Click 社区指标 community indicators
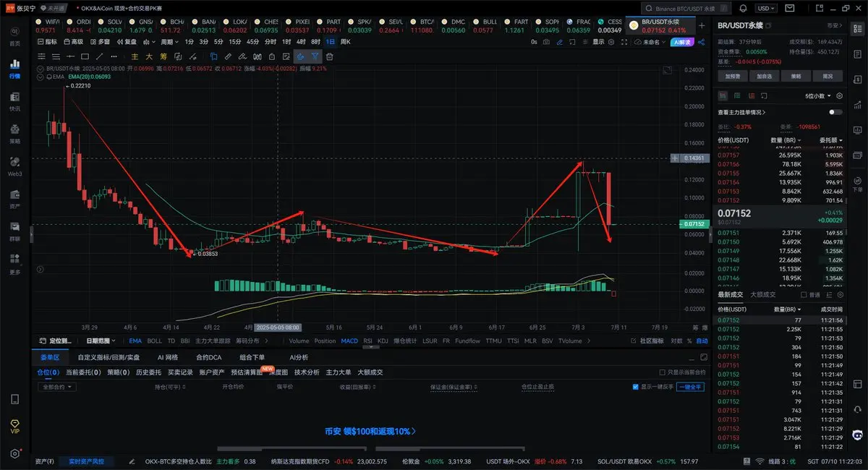The image size is (868, 470). (651, 341)
